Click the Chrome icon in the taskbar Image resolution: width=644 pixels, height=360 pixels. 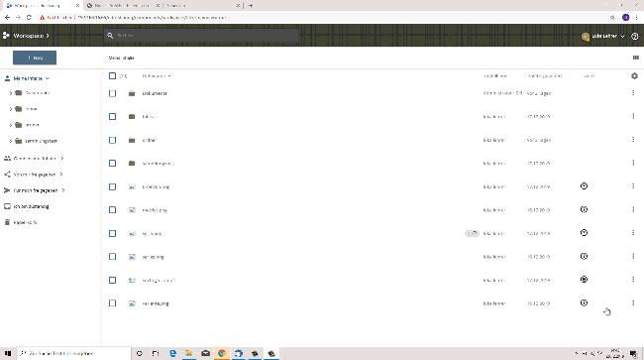point(222,353)
